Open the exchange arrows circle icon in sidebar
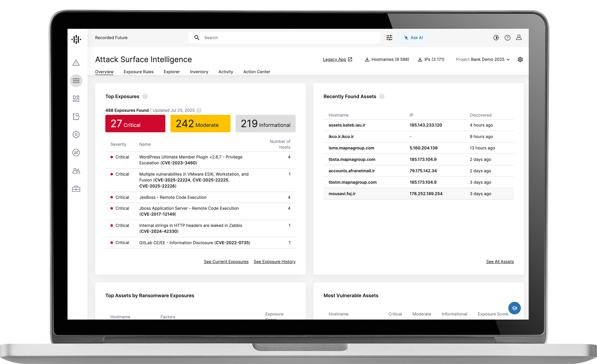 click(76, 153)
